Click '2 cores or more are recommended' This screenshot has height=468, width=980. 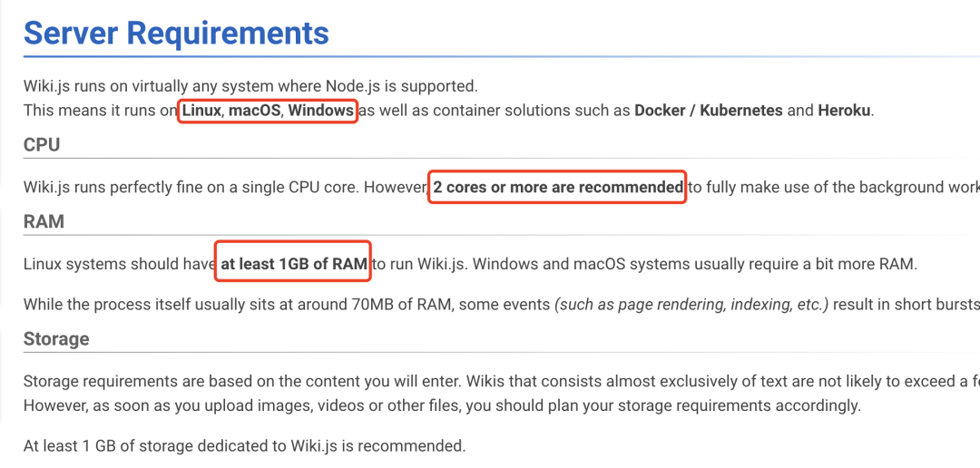pyautogui.click(x=557, y=188)
